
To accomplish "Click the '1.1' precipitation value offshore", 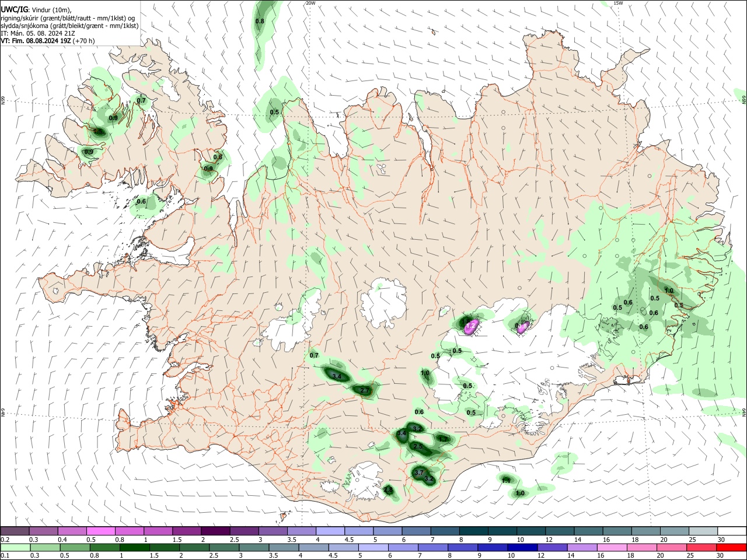I will 506,481.
